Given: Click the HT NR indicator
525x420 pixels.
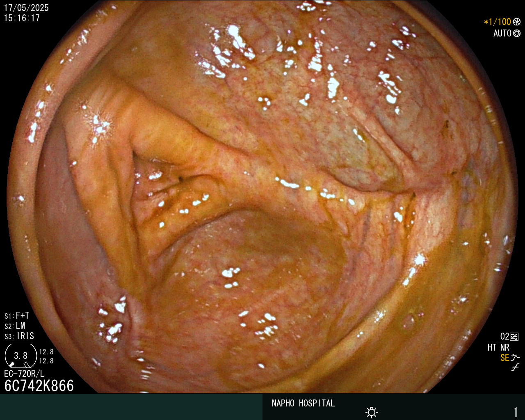Looking at the screenshot, I should click(498, 347).
